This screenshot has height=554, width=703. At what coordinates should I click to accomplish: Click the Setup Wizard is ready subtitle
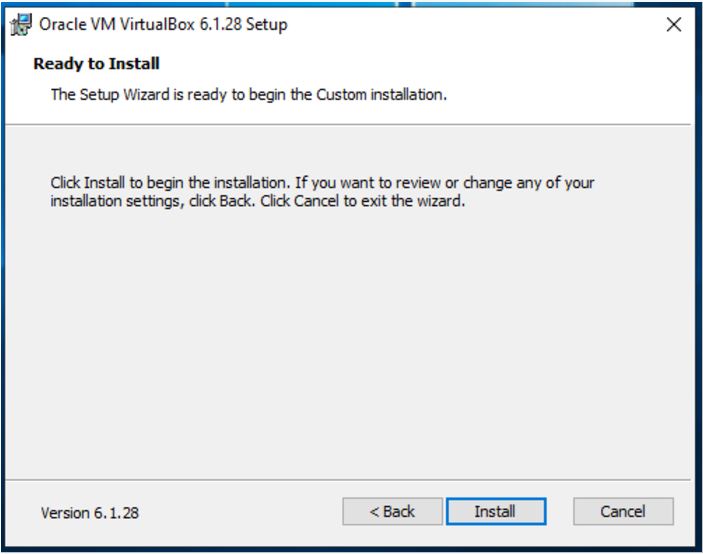(248, 95)
